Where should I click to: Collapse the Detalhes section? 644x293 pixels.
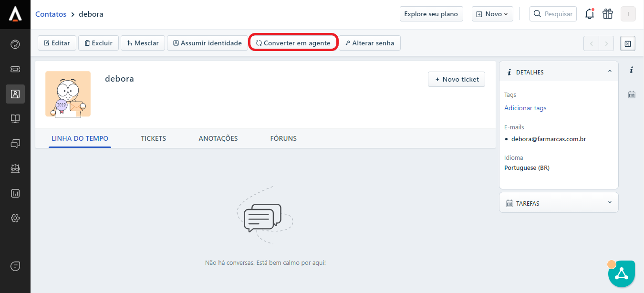[x=610, y=72]
